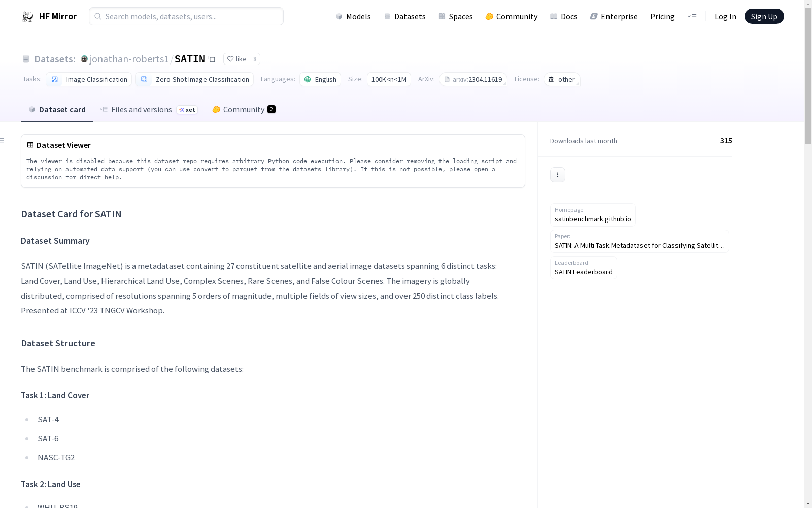Click the HF Mirror logo icon

(x=28, y=17)
